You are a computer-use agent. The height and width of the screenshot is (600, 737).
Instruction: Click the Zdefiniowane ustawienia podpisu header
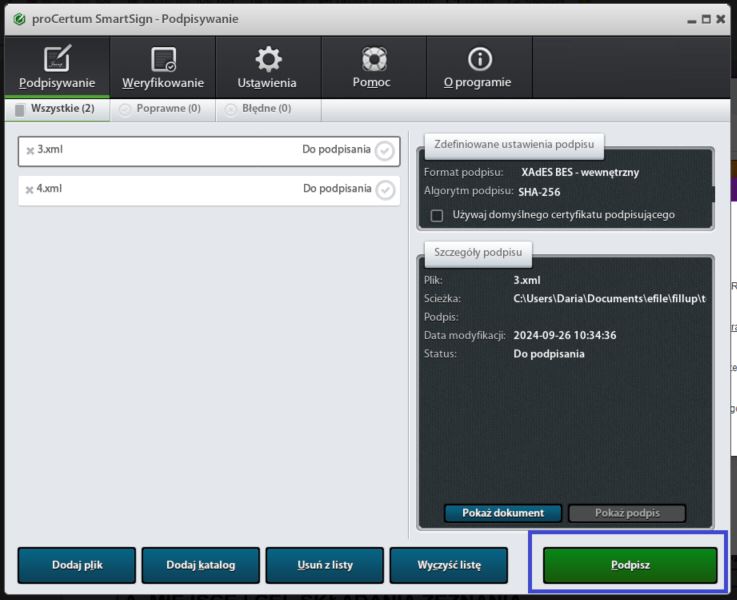[514, 145]
